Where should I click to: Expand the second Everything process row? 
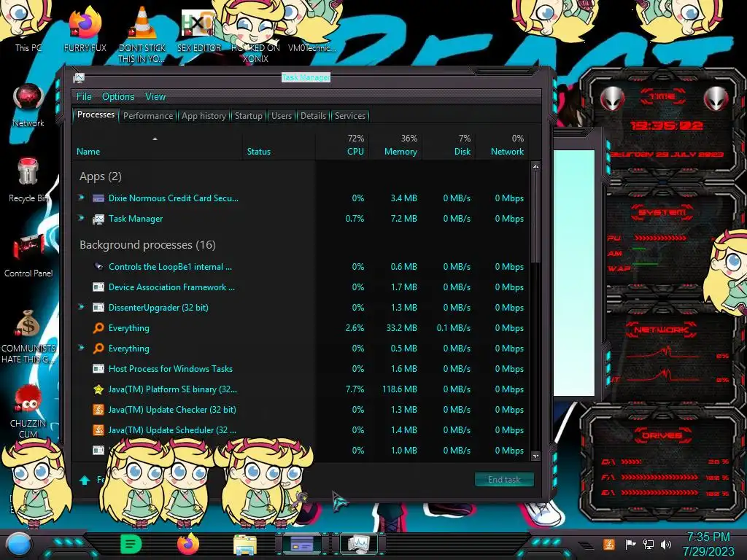click(81, 348)
